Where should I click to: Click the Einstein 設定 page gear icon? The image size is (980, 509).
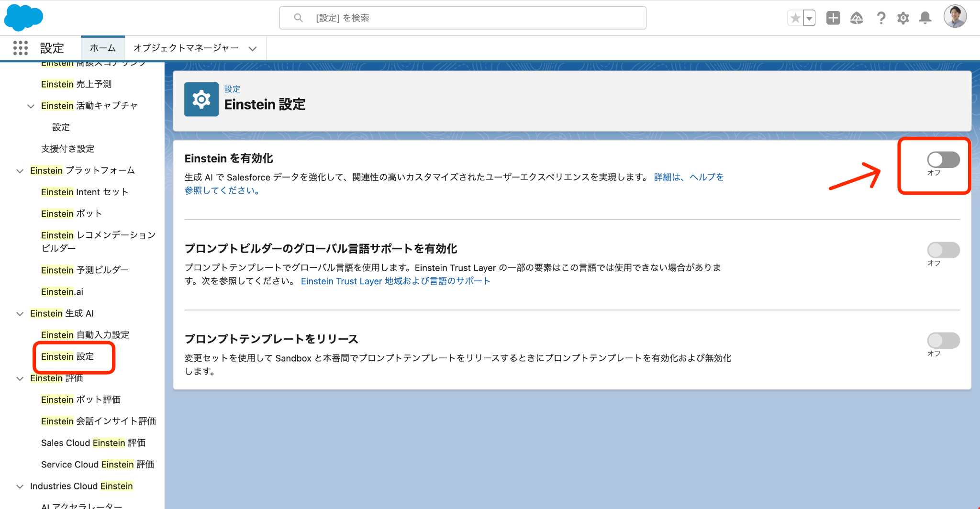201,100
